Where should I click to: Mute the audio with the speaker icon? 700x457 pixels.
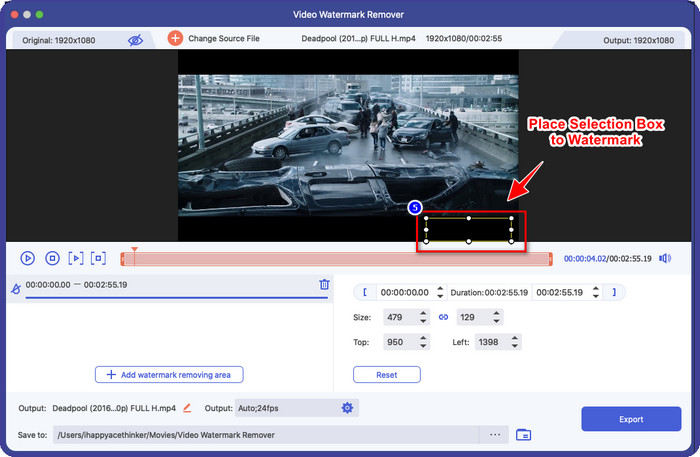(x=665, y=258)
